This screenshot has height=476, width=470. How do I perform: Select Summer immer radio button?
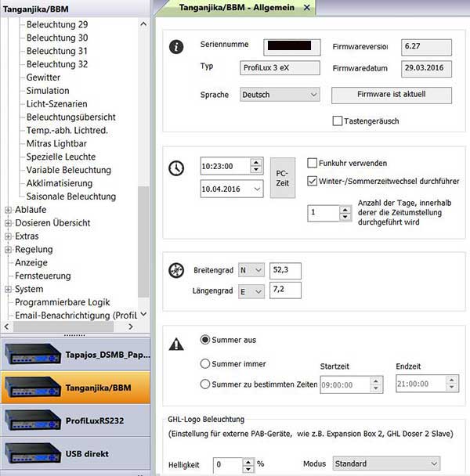click(x=205, y=364)
